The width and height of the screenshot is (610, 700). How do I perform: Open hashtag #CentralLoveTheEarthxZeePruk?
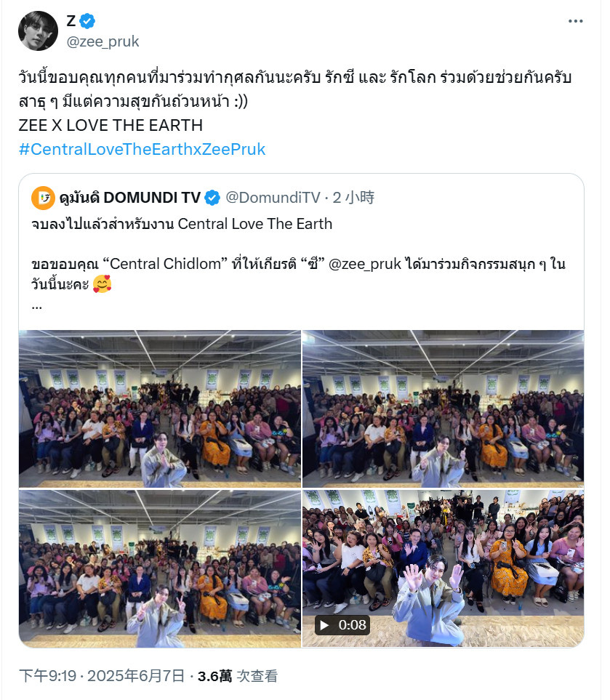[142, 149]
